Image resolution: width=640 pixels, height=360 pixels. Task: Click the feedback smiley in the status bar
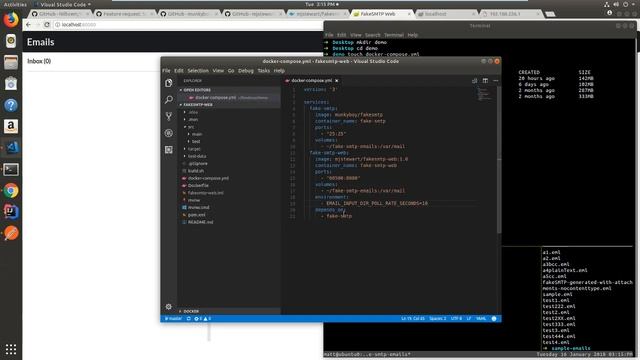pos(494,318)
